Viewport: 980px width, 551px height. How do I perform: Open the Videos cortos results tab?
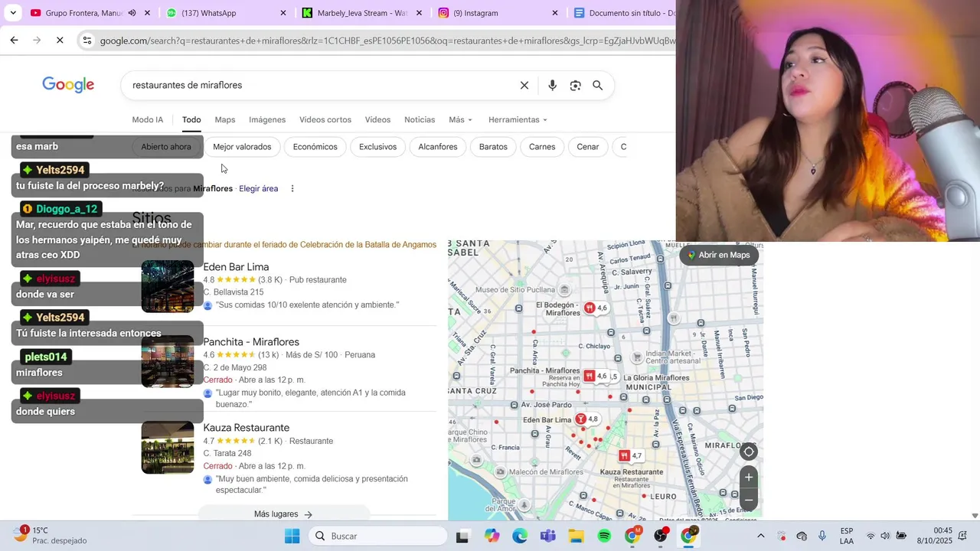(x=325, y=119)
